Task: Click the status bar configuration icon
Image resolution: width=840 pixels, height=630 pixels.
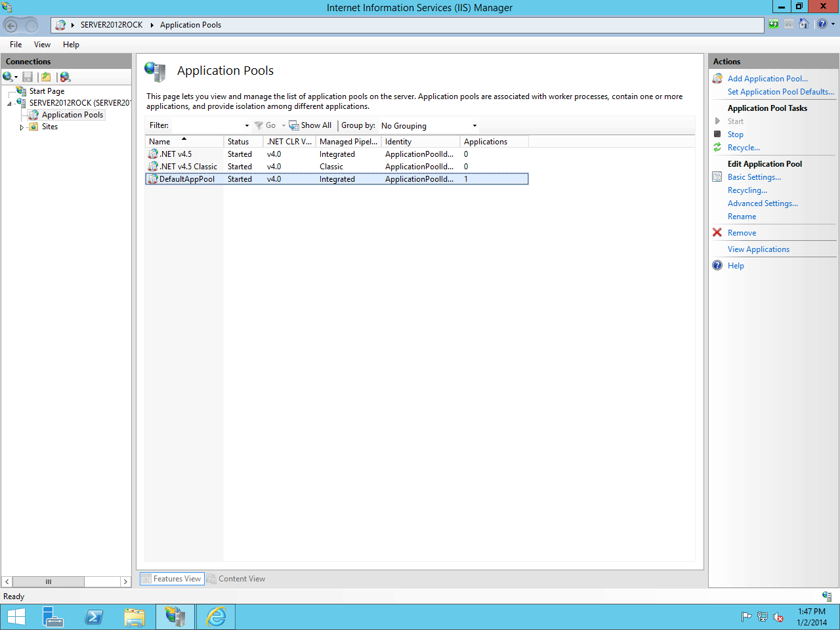Action: [827, 597]
